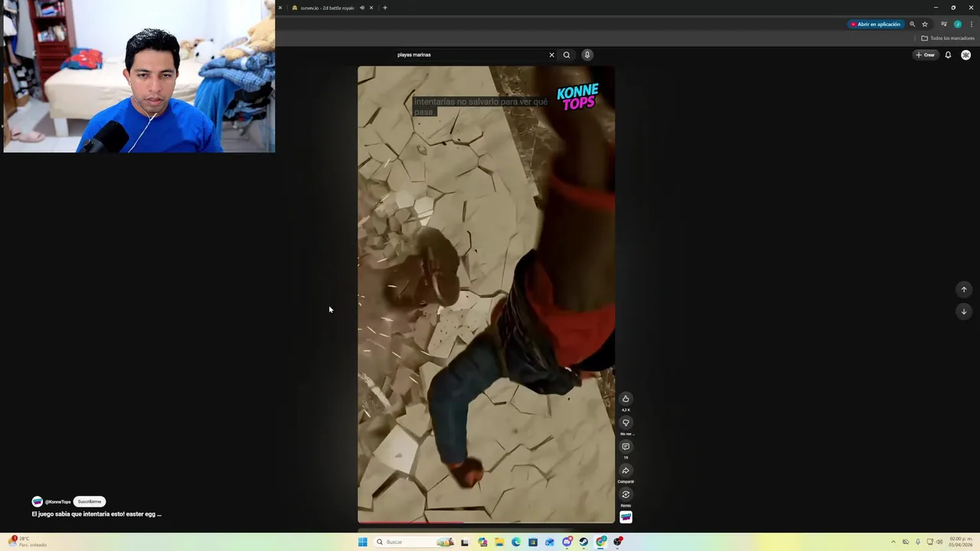Open the taskbar volume control
Screen dimensions: 980x551
939,542
